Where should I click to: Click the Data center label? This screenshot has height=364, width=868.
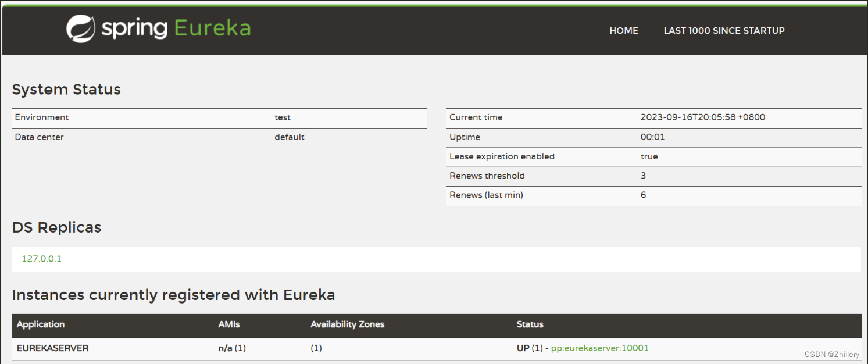40,137
